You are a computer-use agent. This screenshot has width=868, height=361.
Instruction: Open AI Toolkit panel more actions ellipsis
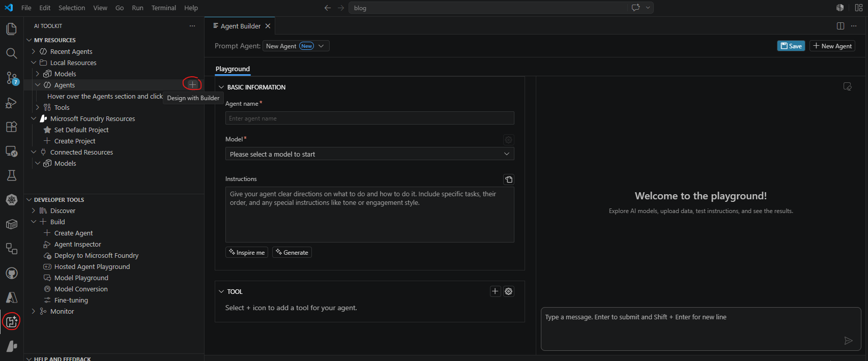click(192, 26)
